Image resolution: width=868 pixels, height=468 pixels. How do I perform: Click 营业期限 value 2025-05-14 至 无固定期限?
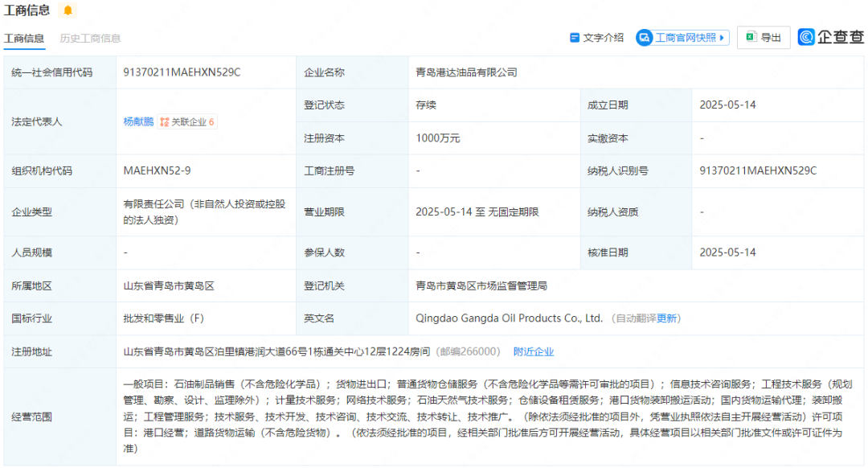[x=477, y=212]
